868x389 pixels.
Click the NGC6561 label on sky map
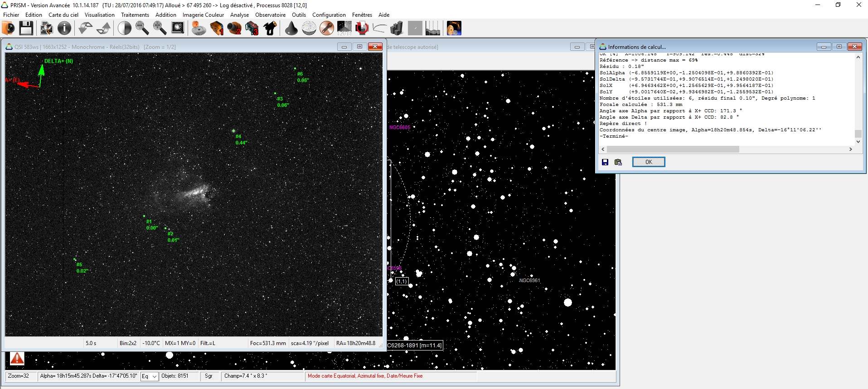529,280
